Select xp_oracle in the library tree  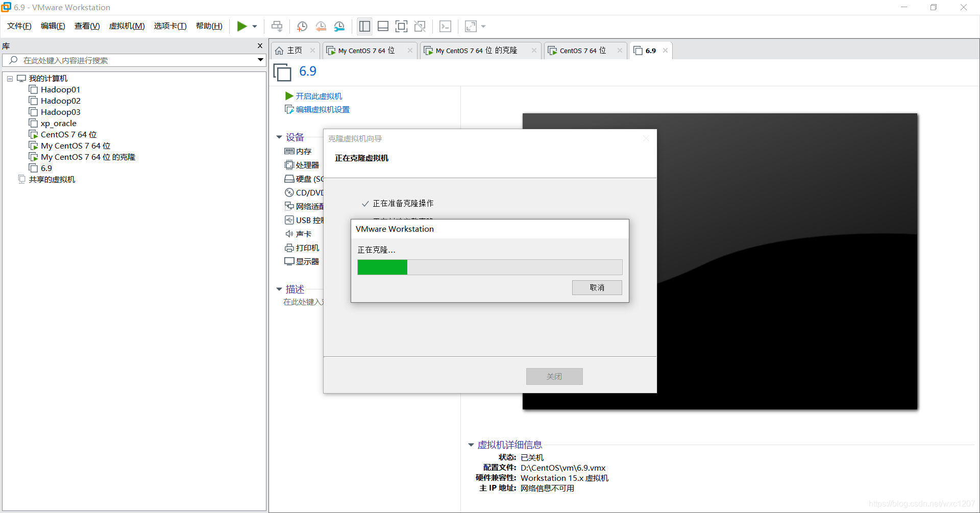pyautogui.click(x=58, y=124)
